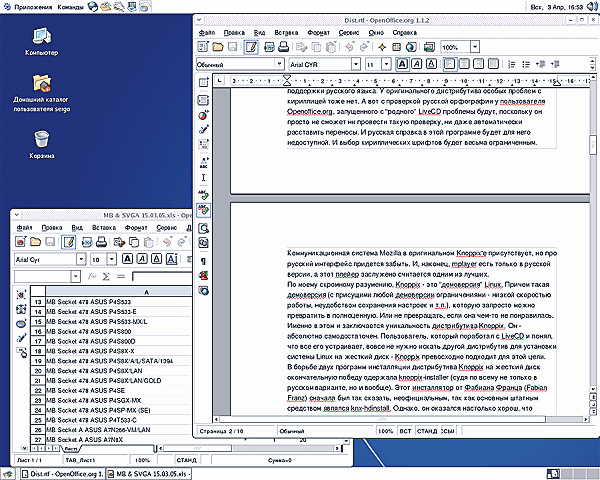Select cell MB Socket 478 ASUS P4S800D
The height and width of the screenshot is (480, 600).
(119, 341)
